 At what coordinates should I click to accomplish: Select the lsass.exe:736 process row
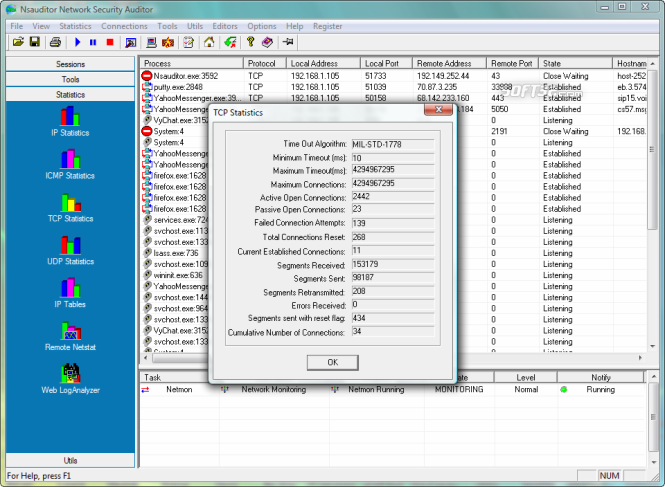point(176,253)
